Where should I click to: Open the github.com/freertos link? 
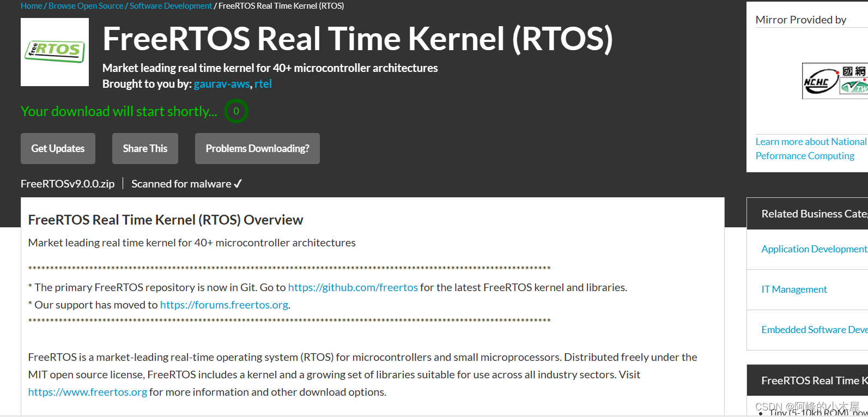[x=353, y=287]
